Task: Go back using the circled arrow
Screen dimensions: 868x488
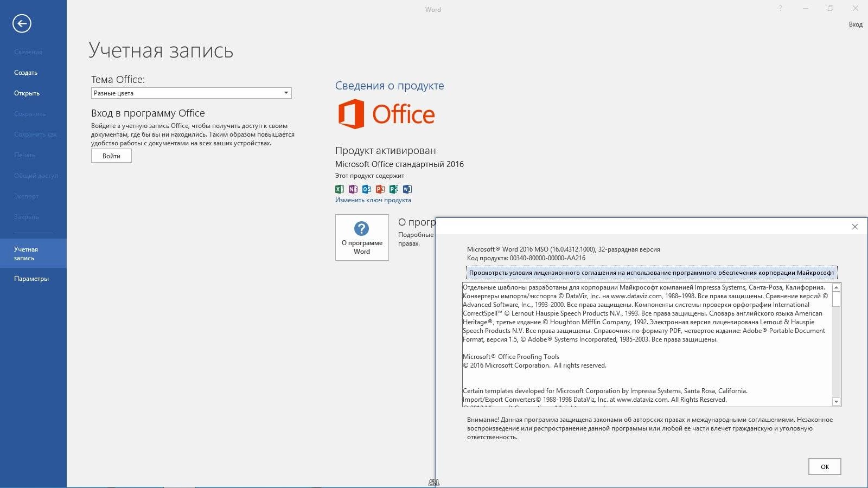Action: click(22, 23)
